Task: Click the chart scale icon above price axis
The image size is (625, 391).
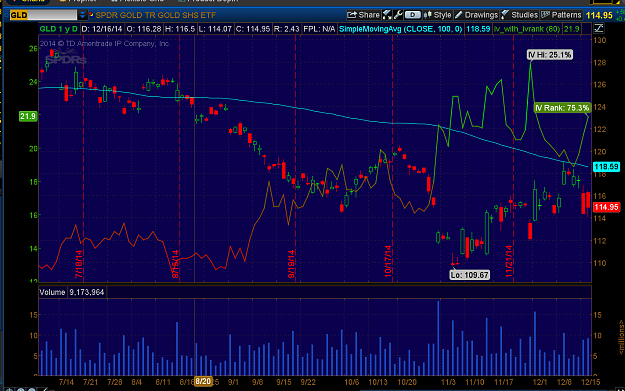Action: (x=599, y=28)
